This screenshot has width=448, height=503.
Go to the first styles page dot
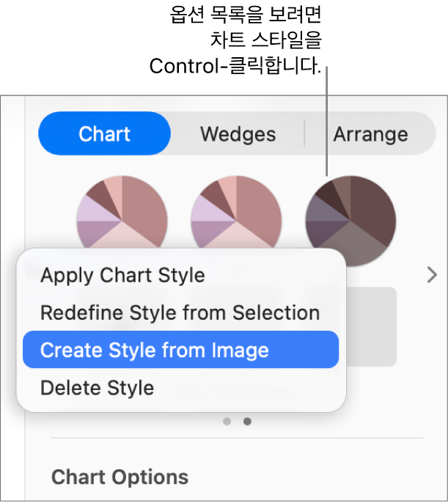click(x=227, y=422)
